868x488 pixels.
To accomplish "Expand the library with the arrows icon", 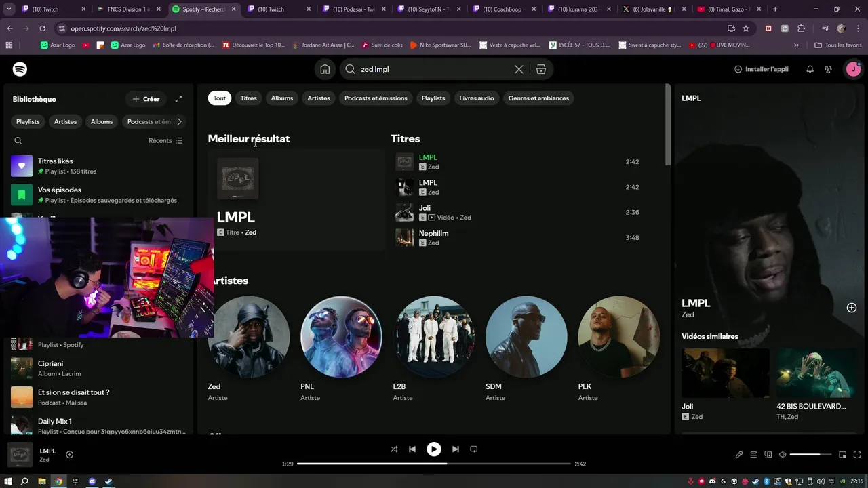I will [x=178, y=99].
